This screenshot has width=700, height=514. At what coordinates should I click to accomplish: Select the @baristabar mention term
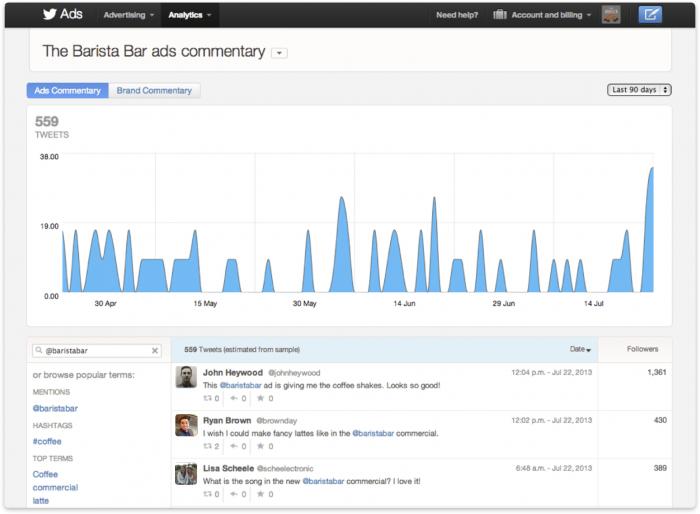pos(55,408)
